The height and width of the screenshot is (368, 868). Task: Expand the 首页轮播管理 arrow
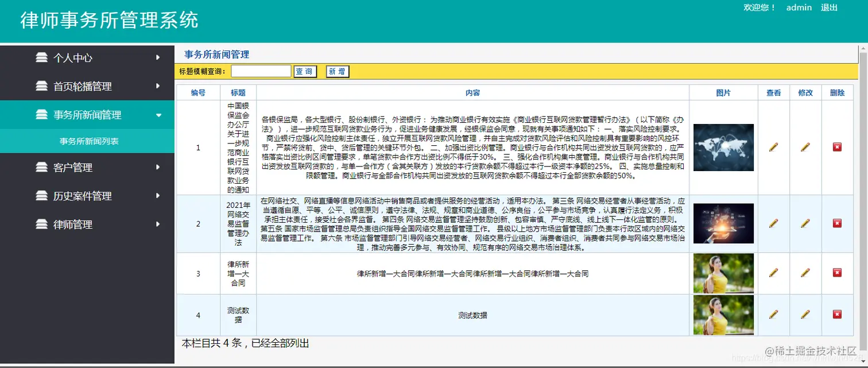click(158, 86)
